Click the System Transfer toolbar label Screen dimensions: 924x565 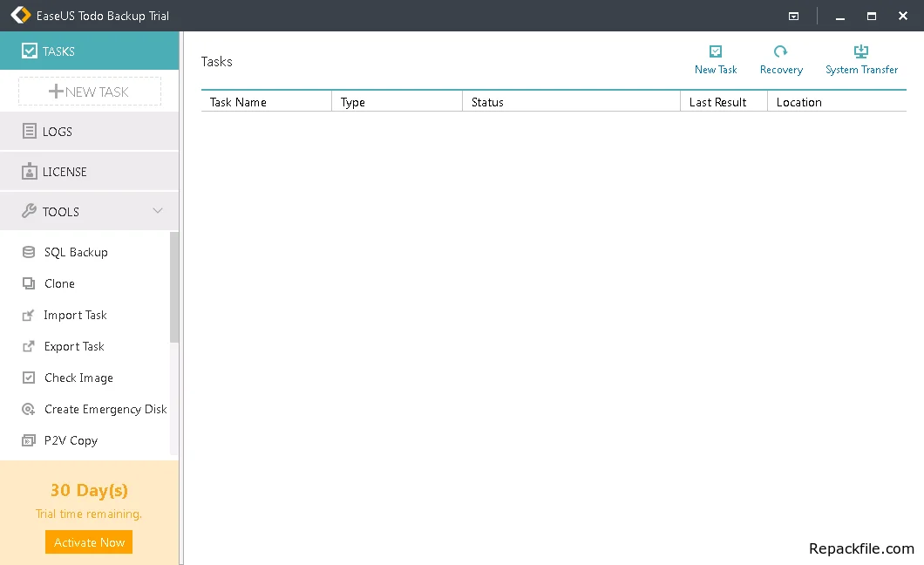click(x=861, y=70)
